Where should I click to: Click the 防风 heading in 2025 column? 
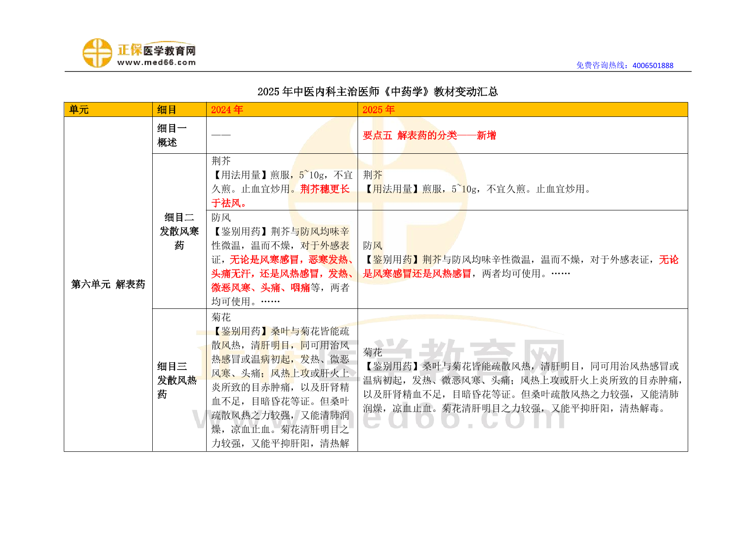(372, 245)
